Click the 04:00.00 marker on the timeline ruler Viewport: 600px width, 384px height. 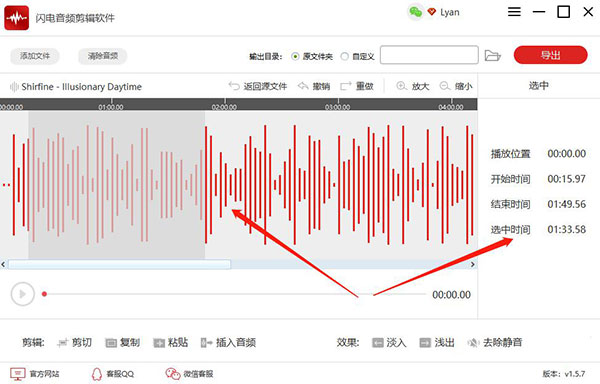(451, 107)
